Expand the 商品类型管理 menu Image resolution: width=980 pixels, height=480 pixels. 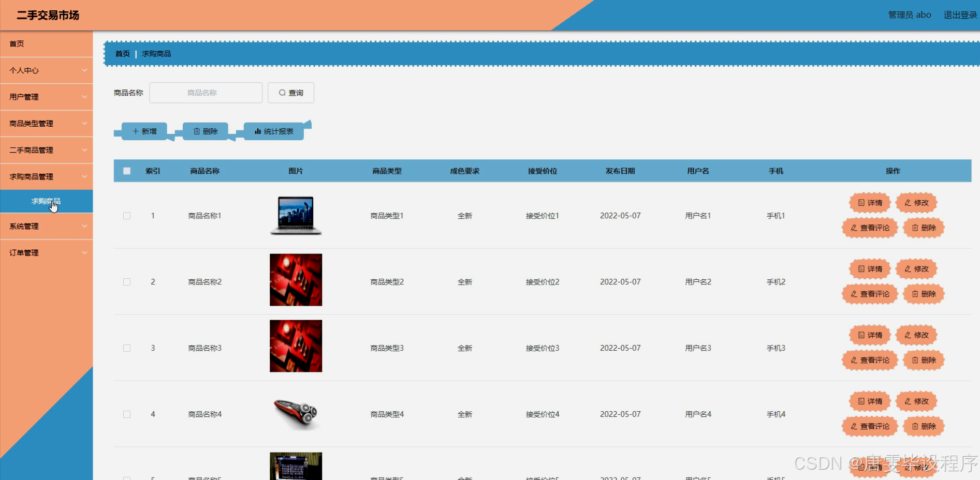point(47,124)
